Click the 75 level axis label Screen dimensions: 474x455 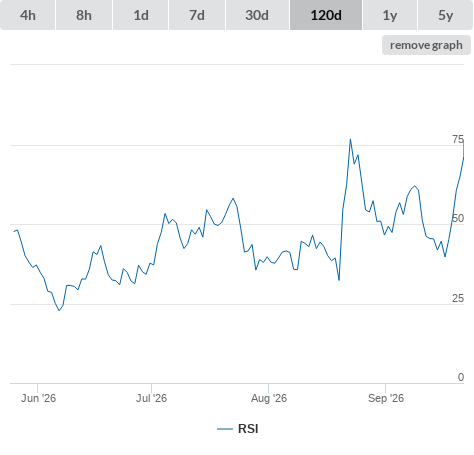point(458,139)
